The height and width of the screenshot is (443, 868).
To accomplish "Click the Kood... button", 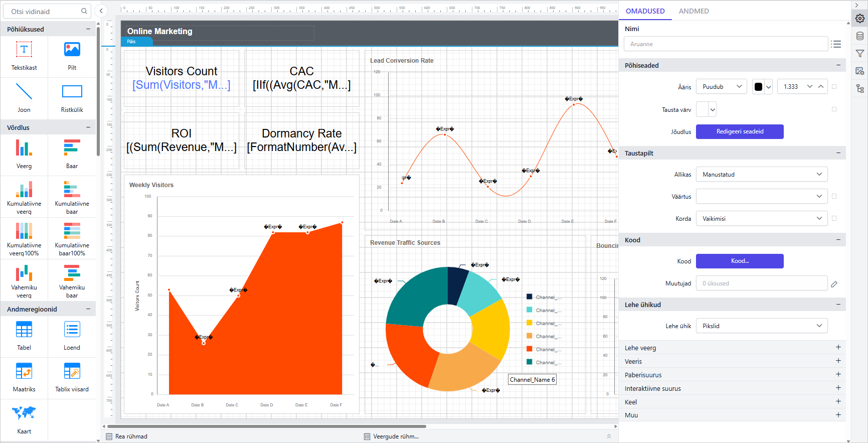I will (740, 261).
